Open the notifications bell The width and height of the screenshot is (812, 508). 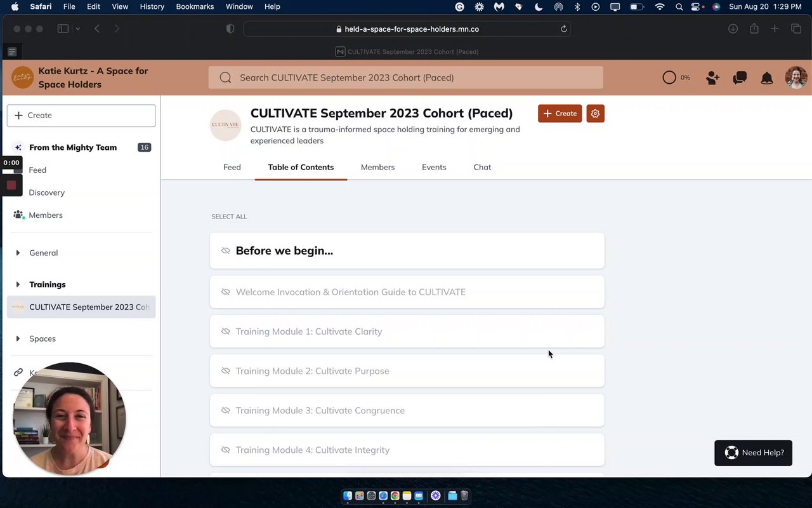pyautogui.click(x=767, y=77)
